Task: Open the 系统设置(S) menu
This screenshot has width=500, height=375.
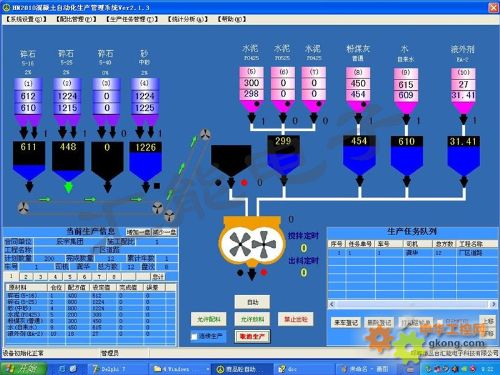Action: tap(26, 19)
